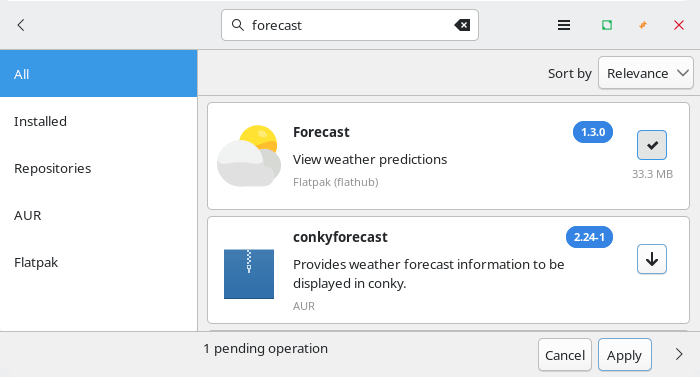The width and height of the screenshot is (700, 377).
Task: Switch to the AUR category
Action: [x=99, y=215]
